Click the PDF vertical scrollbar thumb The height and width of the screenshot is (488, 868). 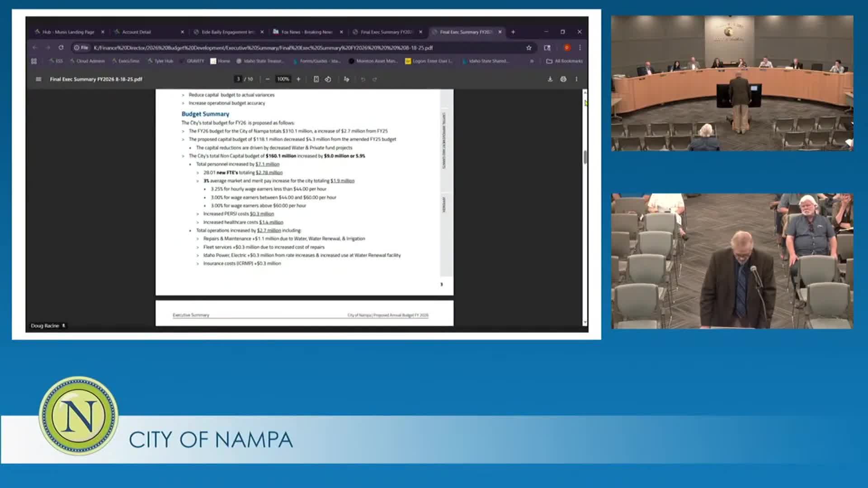click(x=585, y=157)
